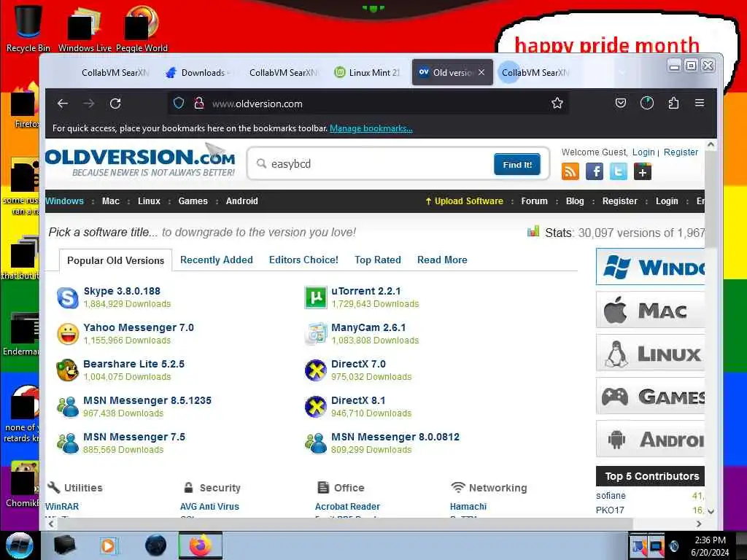This screenshot has height=560, width=747.
Task: Click the uTorrent green icon
Action: (315, 297)
